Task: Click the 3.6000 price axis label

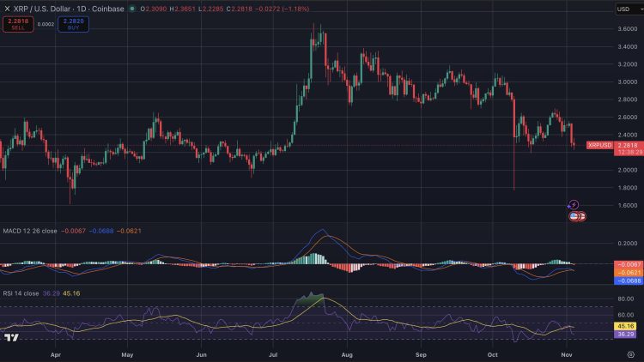Action: click(x=628, y=29)
